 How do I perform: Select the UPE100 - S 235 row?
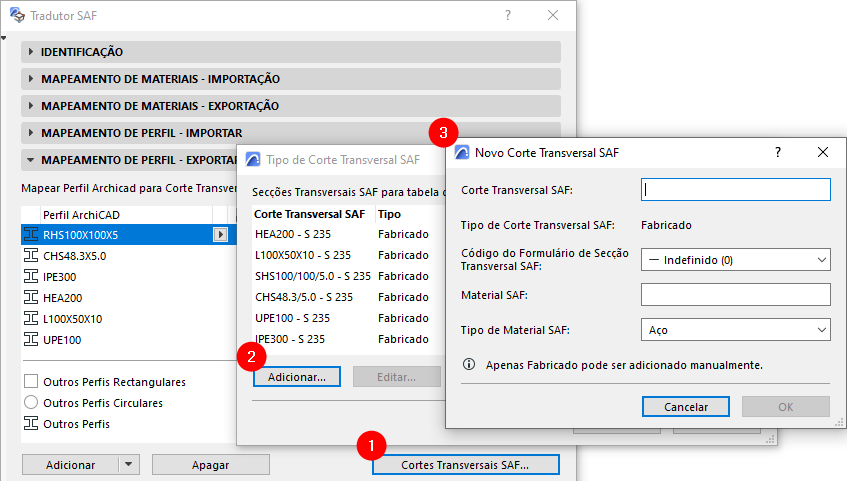348,318
